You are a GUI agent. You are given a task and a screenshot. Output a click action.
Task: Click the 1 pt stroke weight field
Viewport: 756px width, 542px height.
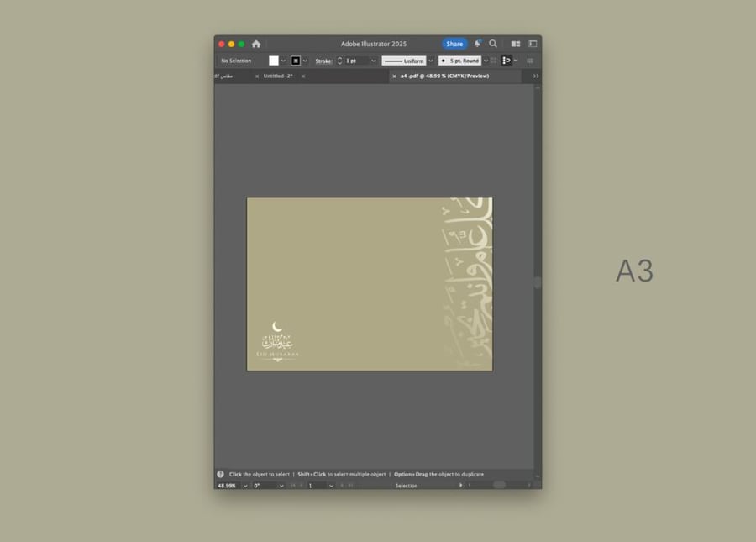pyautogui.click(x=356, y=61)
